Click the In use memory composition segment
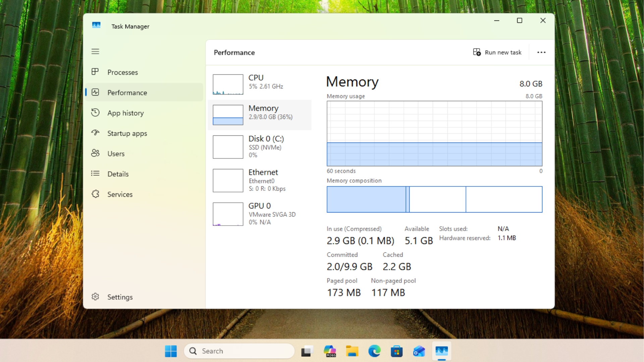644x362 pixels. pos(366,199)
